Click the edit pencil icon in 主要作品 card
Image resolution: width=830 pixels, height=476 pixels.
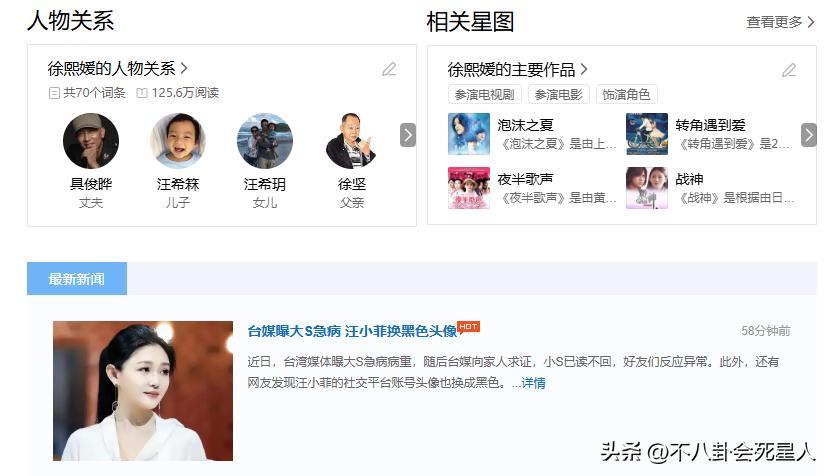789,70
